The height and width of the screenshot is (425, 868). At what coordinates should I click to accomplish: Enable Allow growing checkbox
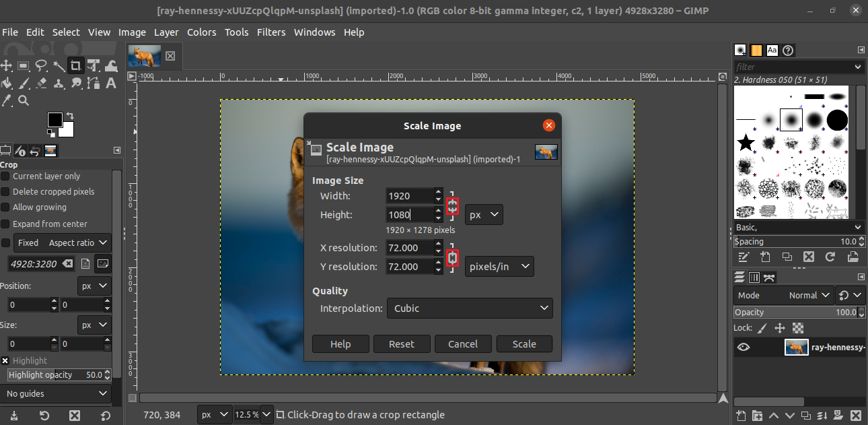pos(5,207)
